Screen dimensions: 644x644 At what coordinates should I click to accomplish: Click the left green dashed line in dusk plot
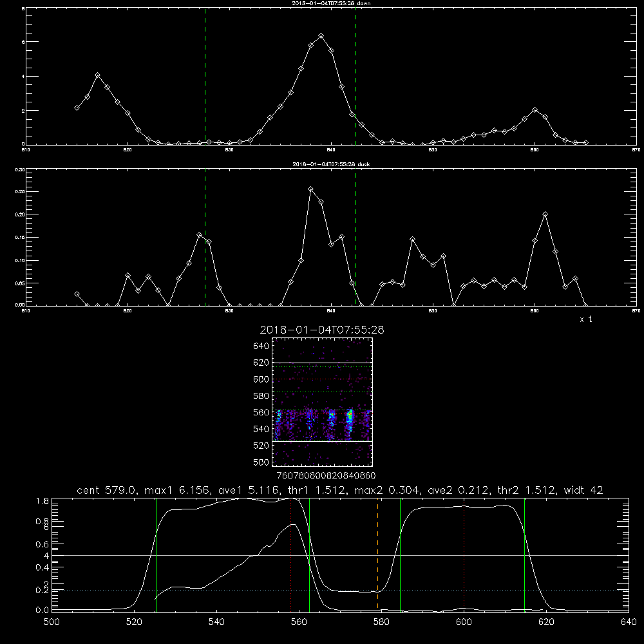(205, 237)
